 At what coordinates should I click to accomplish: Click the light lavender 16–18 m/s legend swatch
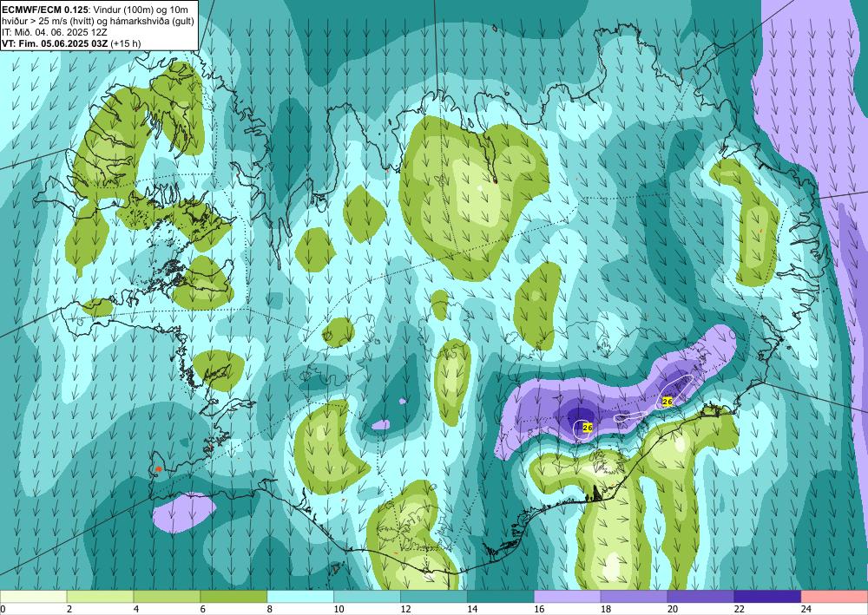click(x=568, y=597)
